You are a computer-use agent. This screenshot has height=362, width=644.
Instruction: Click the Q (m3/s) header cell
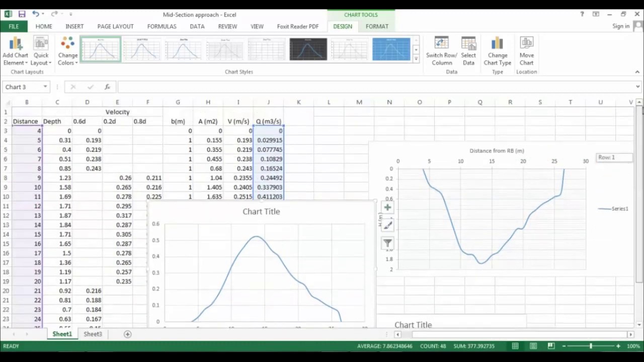[x=268, y=121]
